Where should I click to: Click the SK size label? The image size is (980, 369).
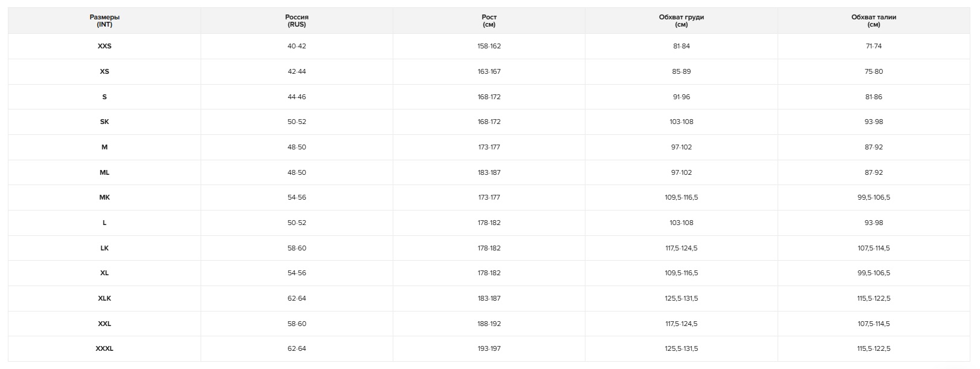coord(105,122)
